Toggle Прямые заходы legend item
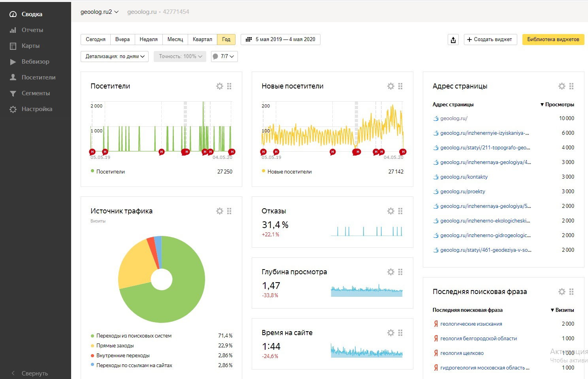This screenshot has height=379, width=588. click(x=112, y=346)
